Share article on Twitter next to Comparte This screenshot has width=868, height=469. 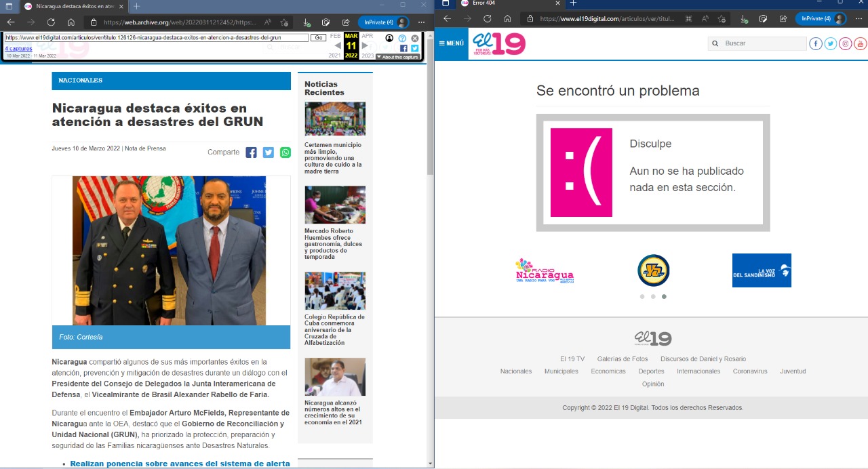tap(269, 152)
